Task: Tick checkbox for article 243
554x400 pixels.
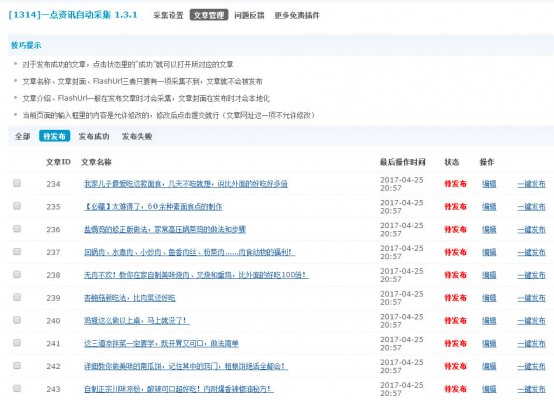Action: (17, 388)
